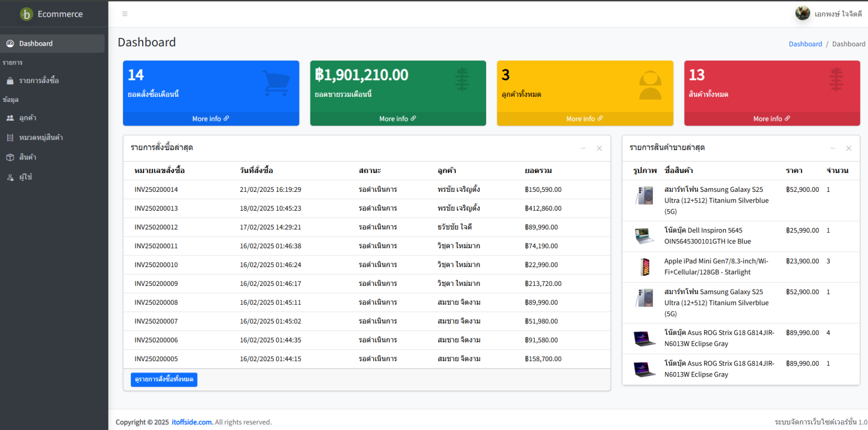Click the total ฿412,860.00
Image resolution: width=868 pixels, height=430 pixels.
pos(543,208)
